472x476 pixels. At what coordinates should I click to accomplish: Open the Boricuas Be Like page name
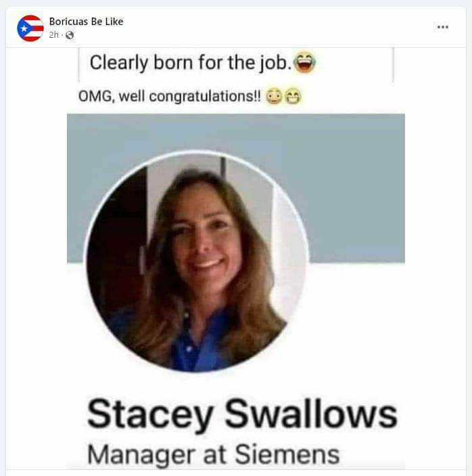[x=86, y=22]
